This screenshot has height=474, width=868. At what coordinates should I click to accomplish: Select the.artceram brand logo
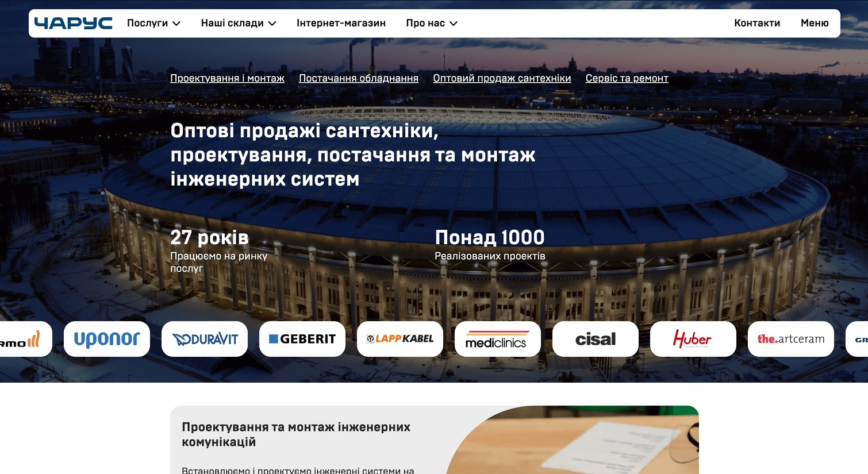click(791, 339)
